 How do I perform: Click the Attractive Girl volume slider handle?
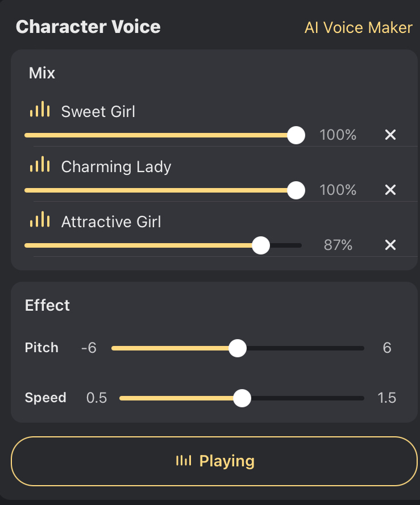[x=261, y=245]
